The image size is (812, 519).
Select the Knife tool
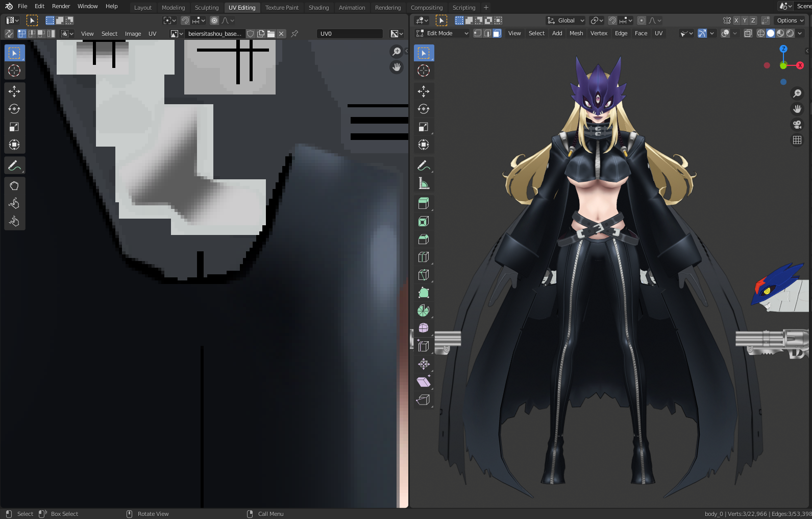tap(424, 275)
